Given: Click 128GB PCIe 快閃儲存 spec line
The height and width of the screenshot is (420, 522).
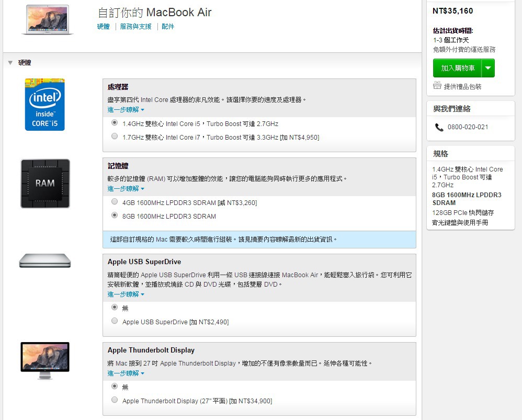Looking at the screenshot, I should (463, 213).
